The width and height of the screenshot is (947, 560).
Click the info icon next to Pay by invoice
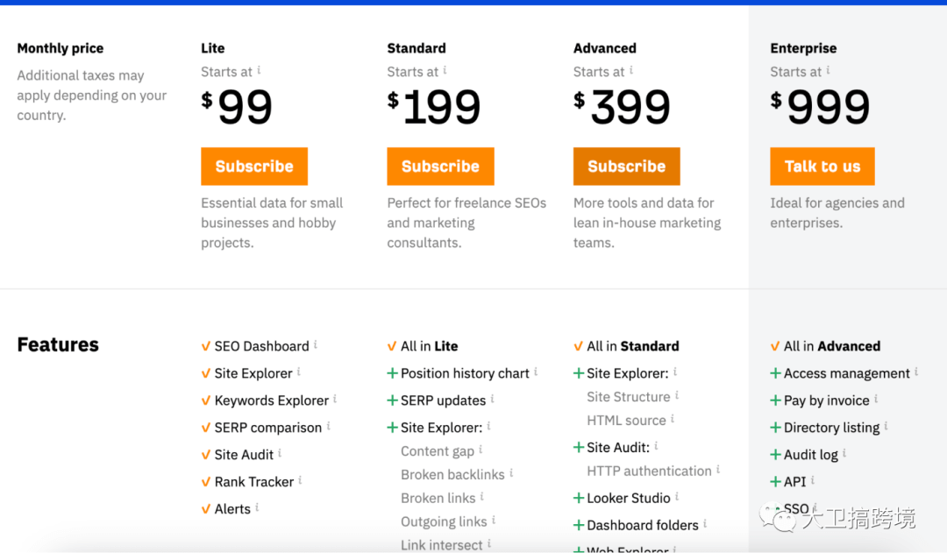click(x=876, y=399)
